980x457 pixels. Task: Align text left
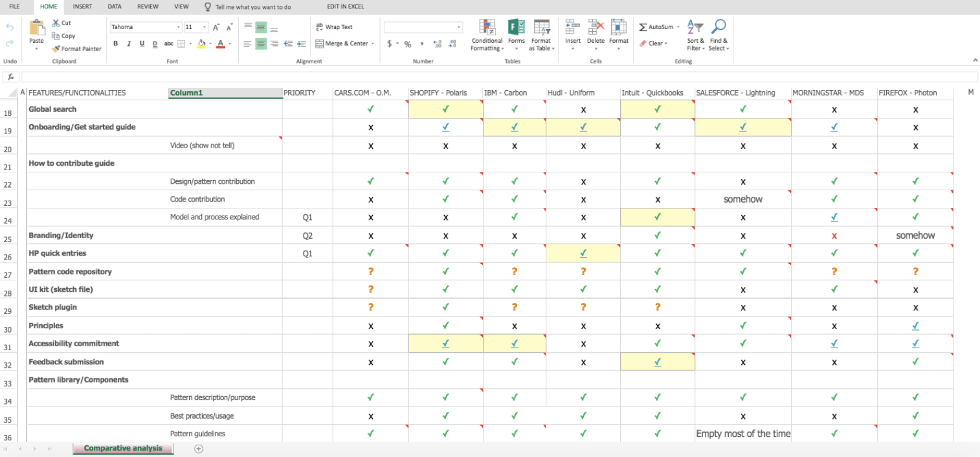248,43
